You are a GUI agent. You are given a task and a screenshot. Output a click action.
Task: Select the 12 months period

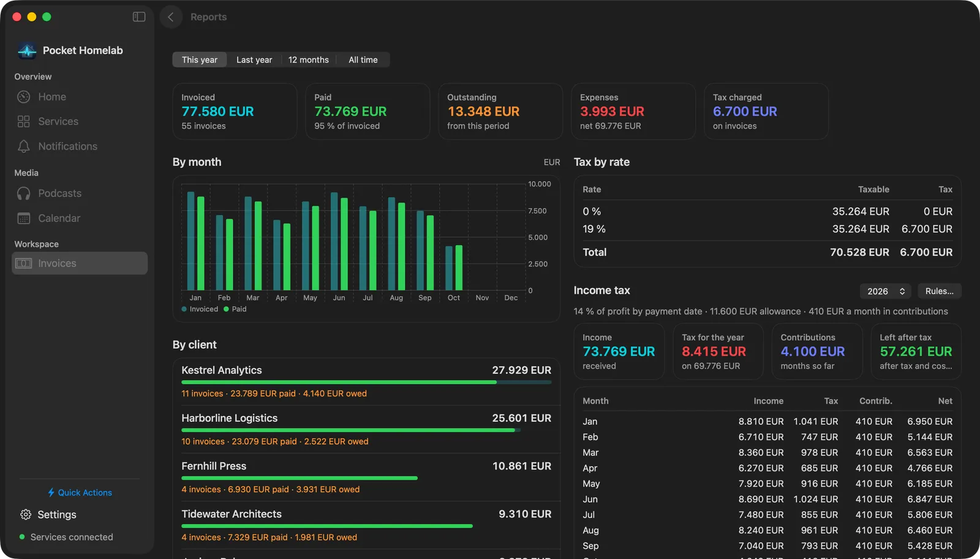click(x=309, y=60)
